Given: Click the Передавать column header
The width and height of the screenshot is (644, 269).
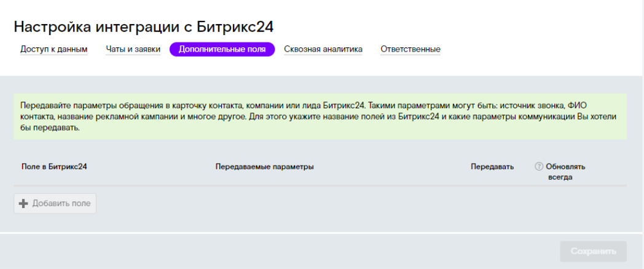Looking at the screenshot, I should click(492, 167).
